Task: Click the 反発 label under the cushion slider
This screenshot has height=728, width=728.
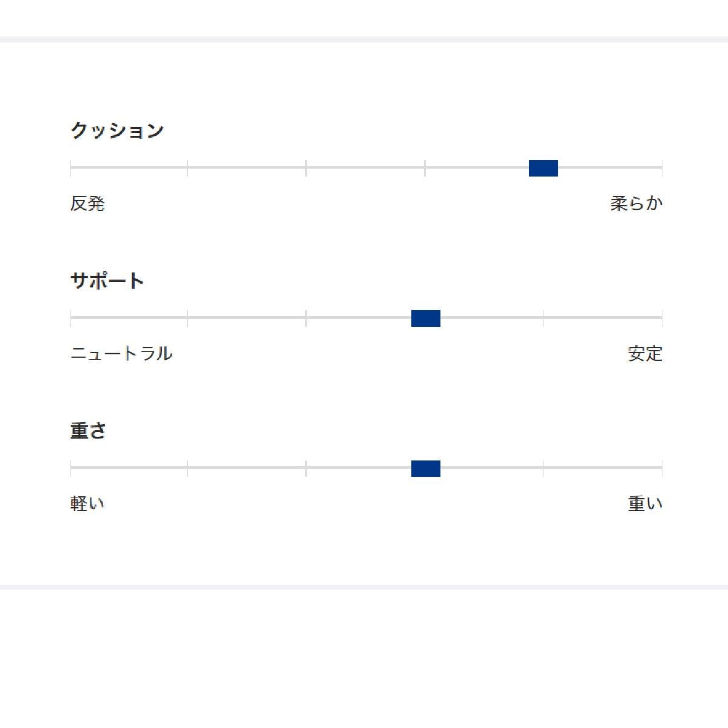Action: click(x=87, y=204)
